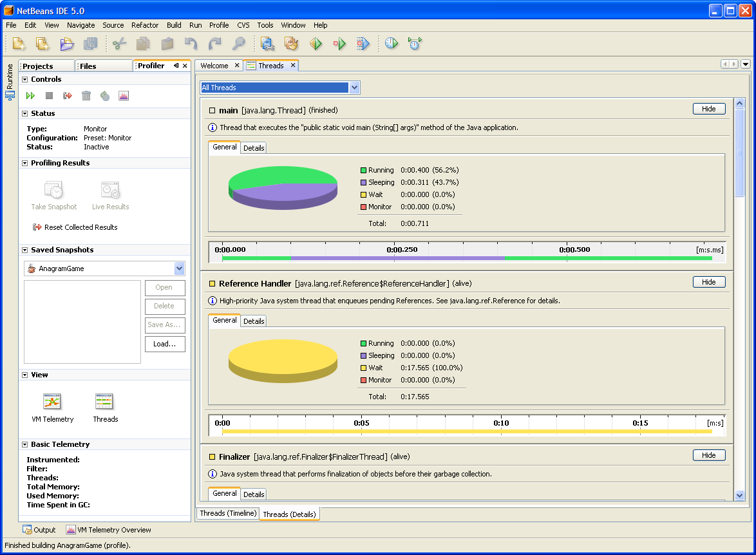Viewport: 756px width, 555px height.
Task: Minimize the Profiler panel with its pin icon
Action: click(x=176, y=66)
